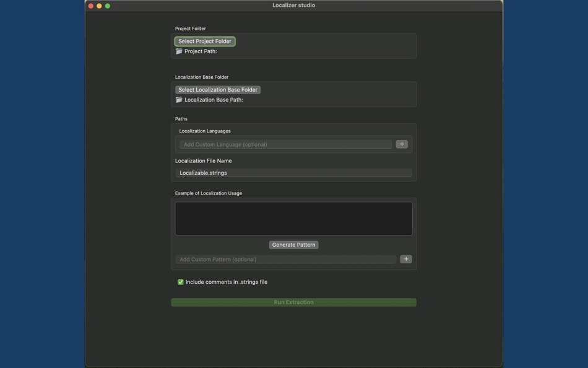The image size is (588, 368).
Task: Click the folder icon beside Project Path
Action: pos(178,51)
